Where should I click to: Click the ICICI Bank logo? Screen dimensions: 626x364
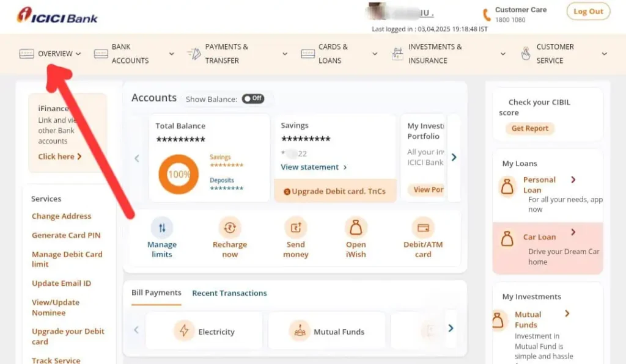[57, 15]
